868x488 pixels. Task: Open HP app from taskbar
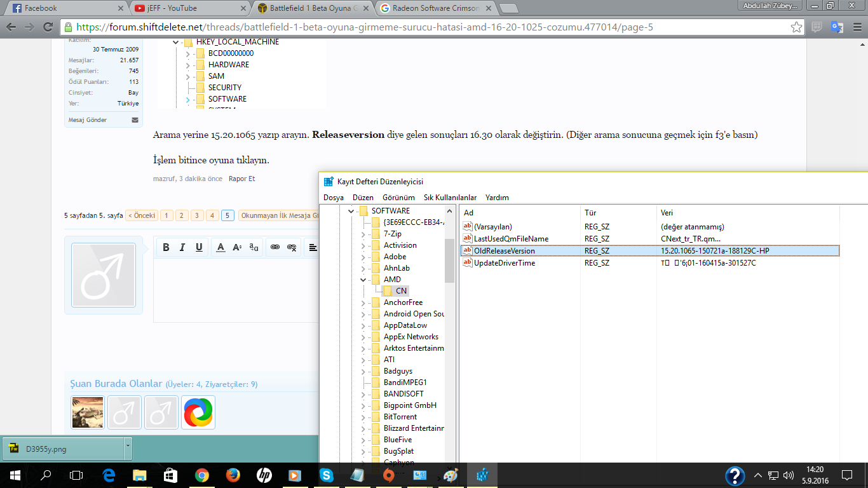pos(264,475)
